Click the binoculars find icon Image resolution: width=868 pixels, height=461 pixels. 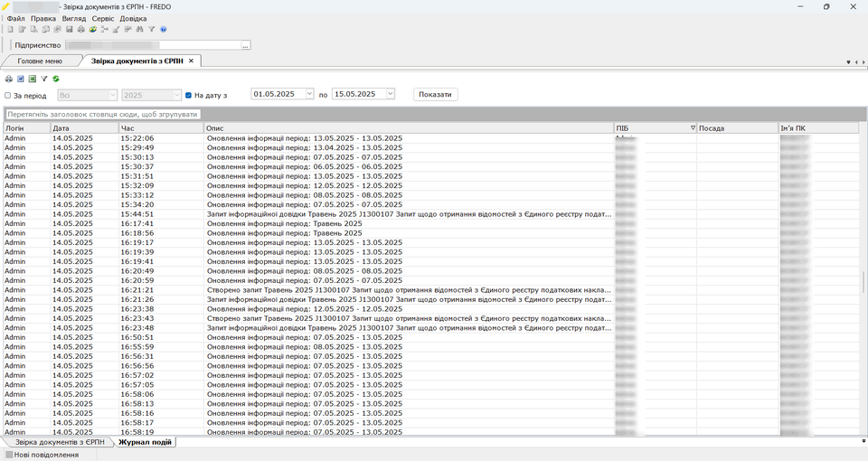tap(139, 29)
